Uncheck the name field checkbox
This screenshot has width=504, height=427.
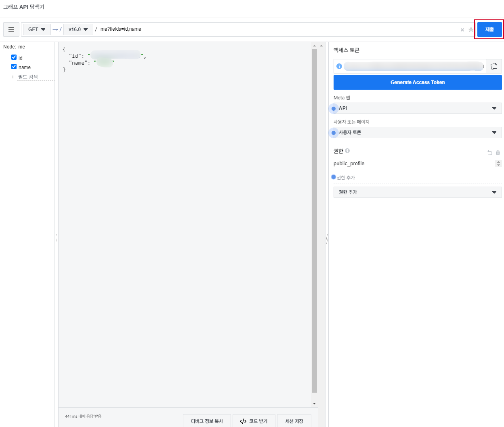[14, 67]
